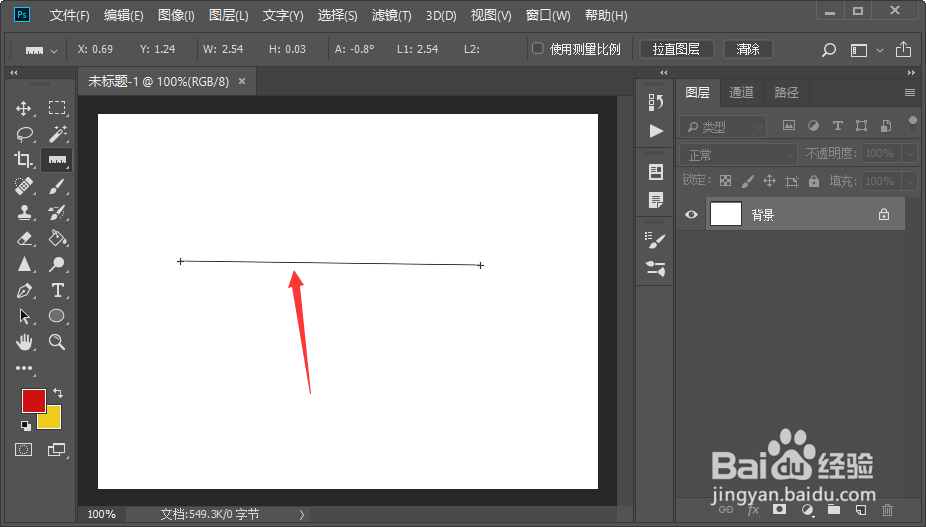Toggle smart object layer filter
Image resolution: width=926 pixels, height=527 pixels.
[x=886, y=125]
